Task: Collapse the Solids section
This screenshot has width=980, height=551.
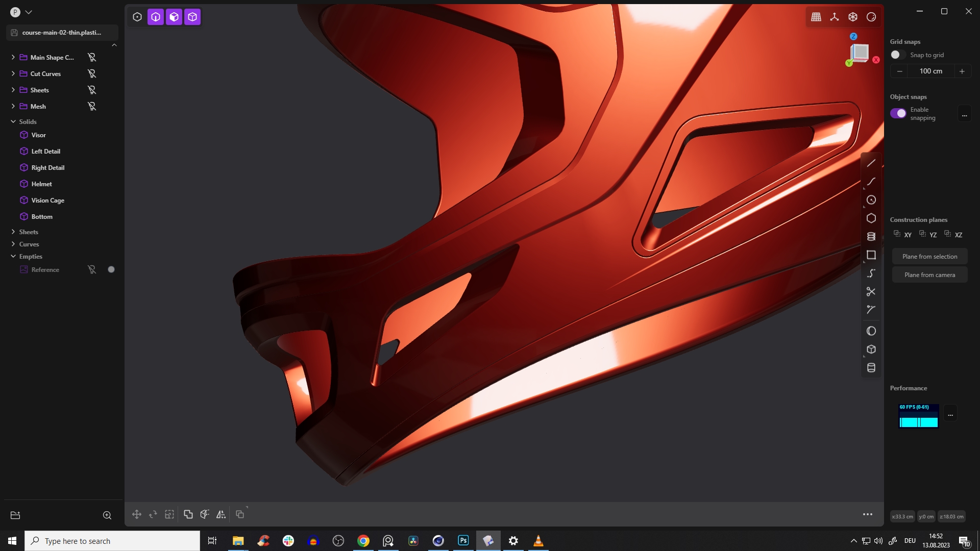Action: pos(13,121)
